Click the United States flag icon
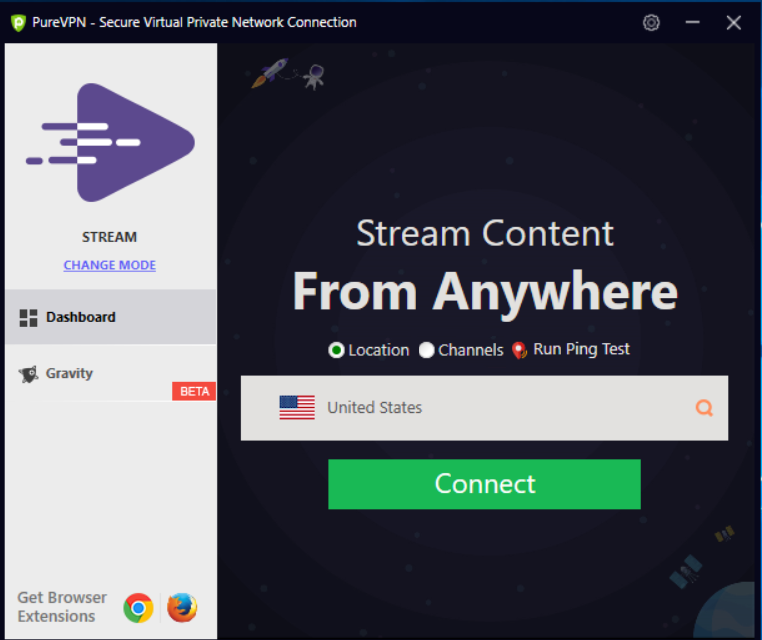The height and width of the screenshot is (640, 762). [297, 407]
